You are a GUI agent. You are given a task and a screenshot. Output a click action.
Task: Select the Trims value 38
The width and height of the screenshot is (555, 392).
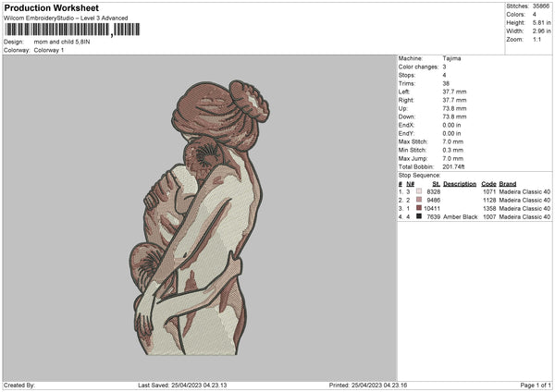coord(446,83)
